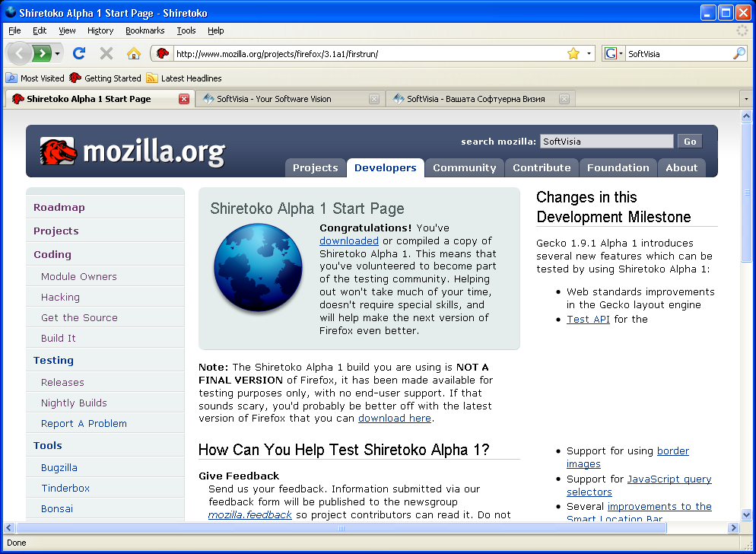
Task: Open the mozilla.feedback newsgroup link
Action: (249, 515)
